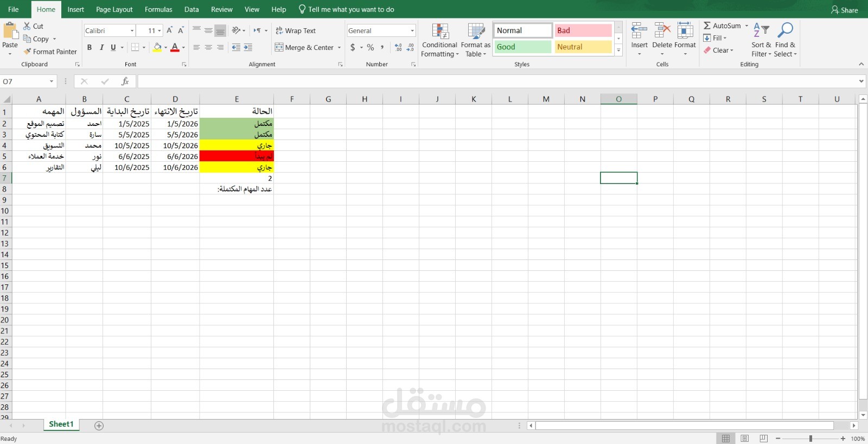
Task: Open Conditional Formatting menu
Action: coord(440,40)
